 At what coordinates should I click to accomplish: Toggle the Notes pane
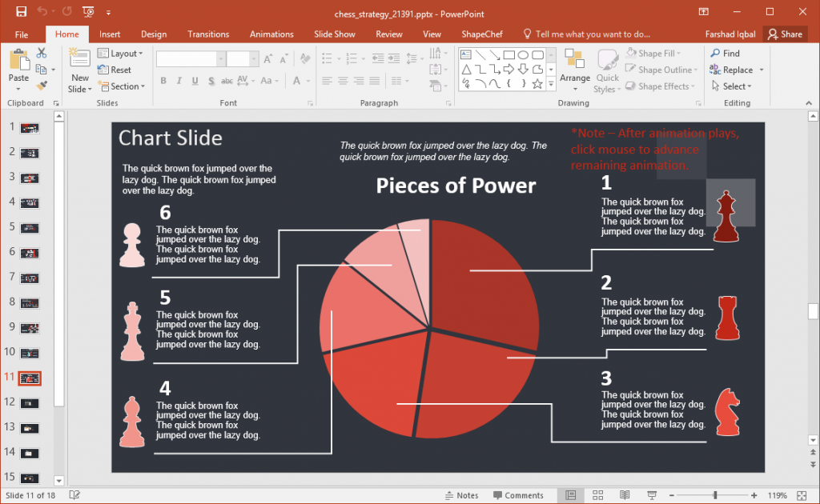point(461,495)
